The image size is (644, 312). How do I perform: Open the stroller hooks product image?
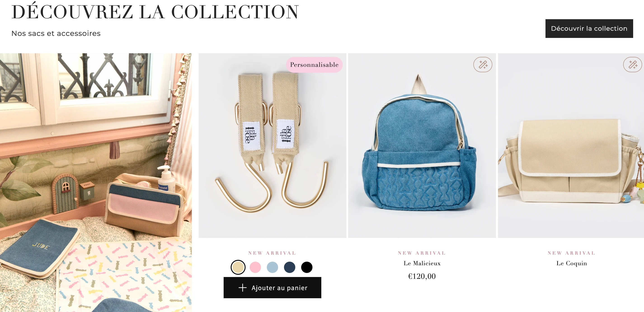point(272,145)
